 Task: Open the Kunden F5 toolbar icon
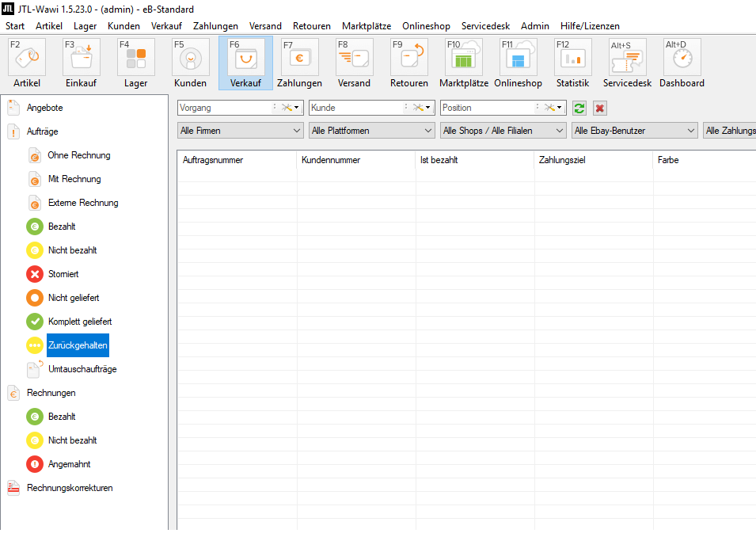coord(191,57)
